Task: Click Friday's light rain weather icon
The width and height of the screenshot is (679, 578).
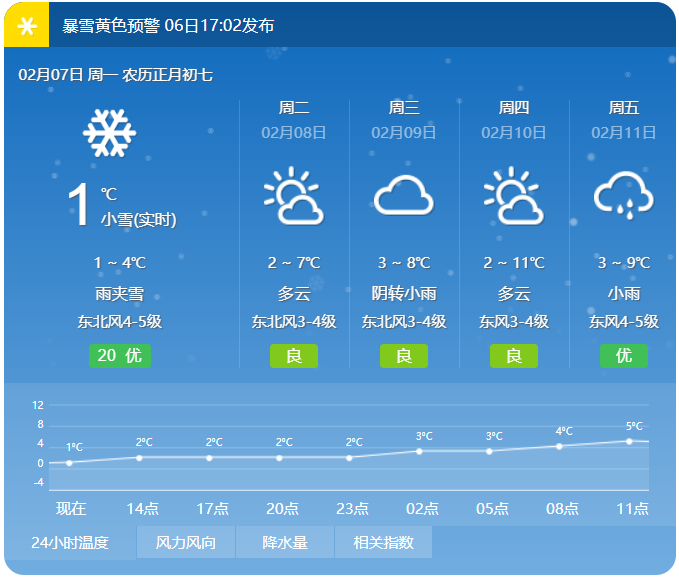Action: 624,197
